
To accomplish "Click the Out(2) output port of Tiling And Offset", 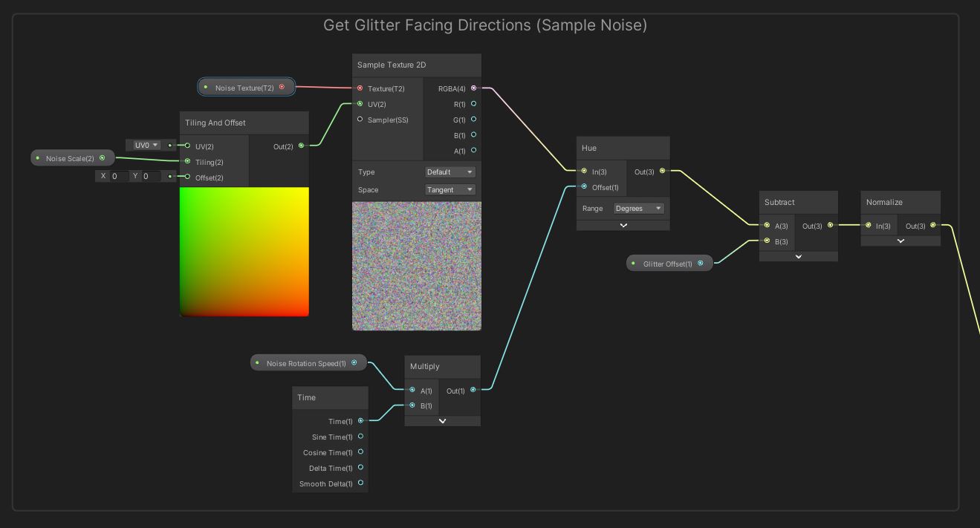I will point(300,145).
